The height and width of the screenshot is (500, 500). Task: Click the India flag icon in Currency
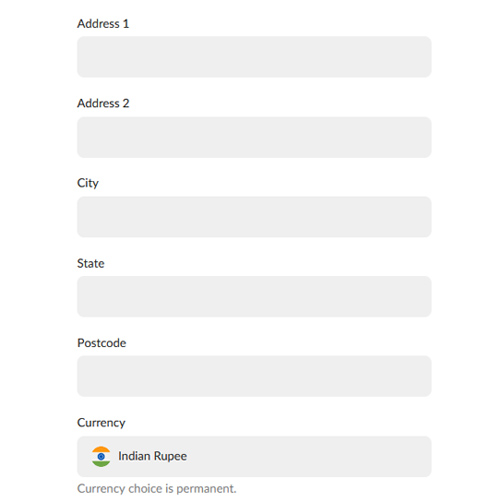101,456
